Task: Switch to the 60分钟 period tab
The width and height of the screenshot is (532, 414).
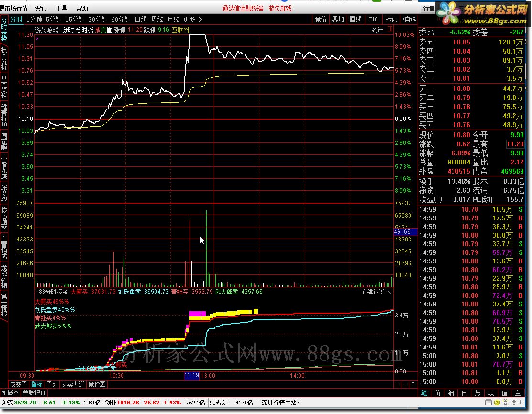Action: pyautogui.click(x=121, y=19)
